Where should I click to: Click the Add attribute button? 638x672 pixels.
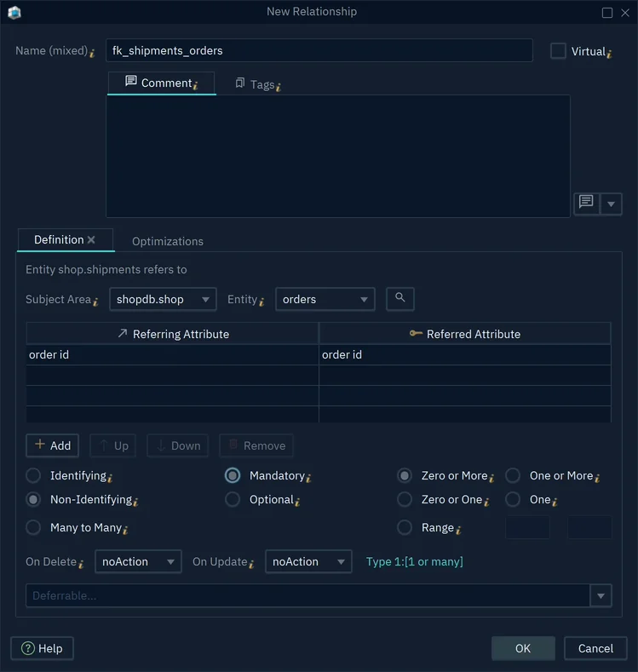coord(52,445)
